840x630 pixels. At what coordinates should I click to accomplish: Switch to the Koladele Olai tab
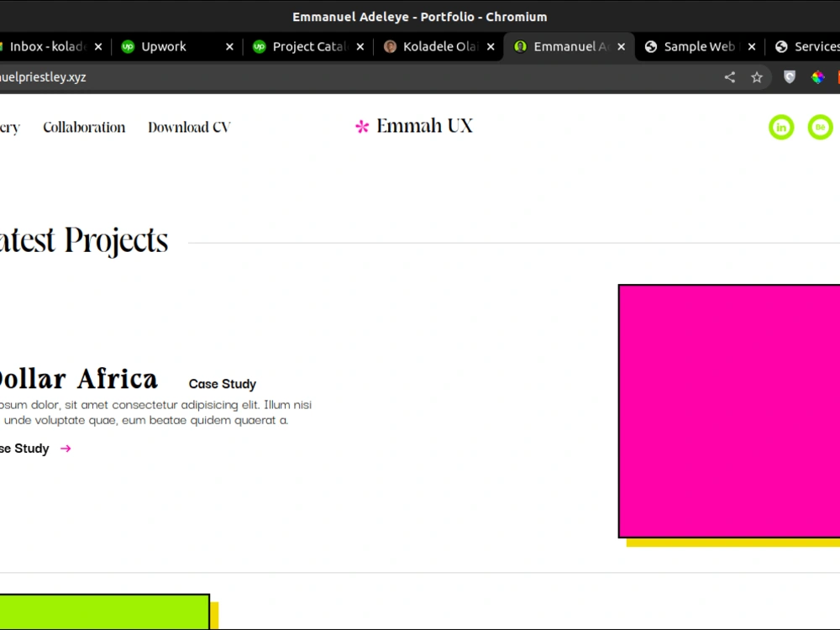click(x=439, y=46)
